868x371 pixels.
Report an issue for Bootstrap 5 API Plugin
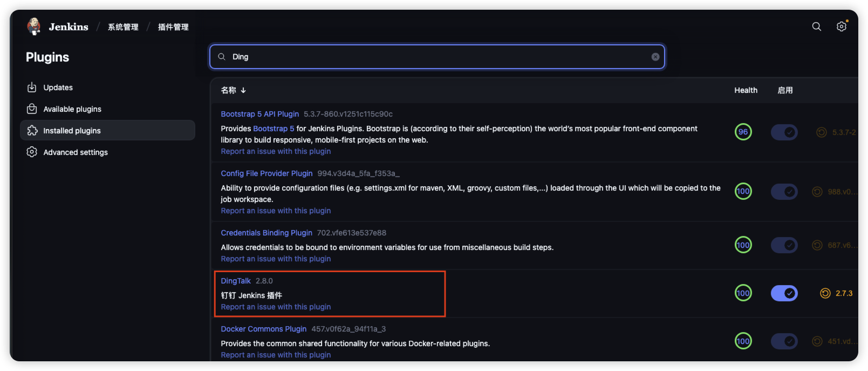(x=276, y=151)
